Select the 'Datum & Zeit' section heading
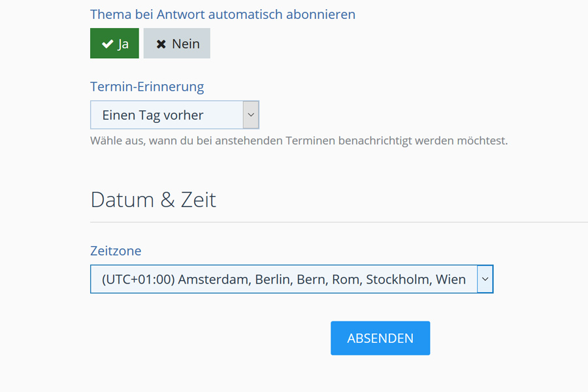The height and width of the screenshot is (392, 588). point(154,199)
